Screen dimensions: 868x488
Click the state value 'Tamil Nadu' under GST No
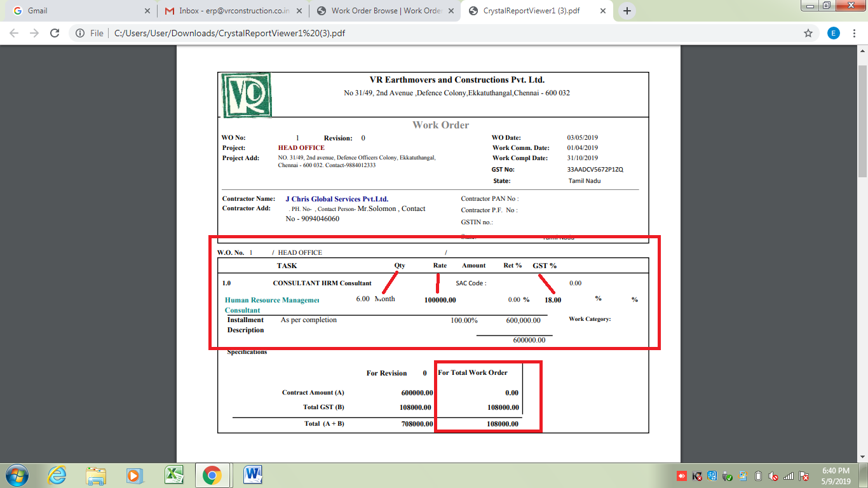(585, 181)
